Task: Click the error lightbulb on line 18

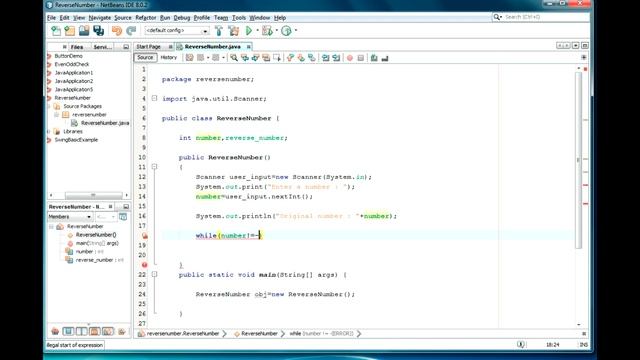Action: click(144, 236)
